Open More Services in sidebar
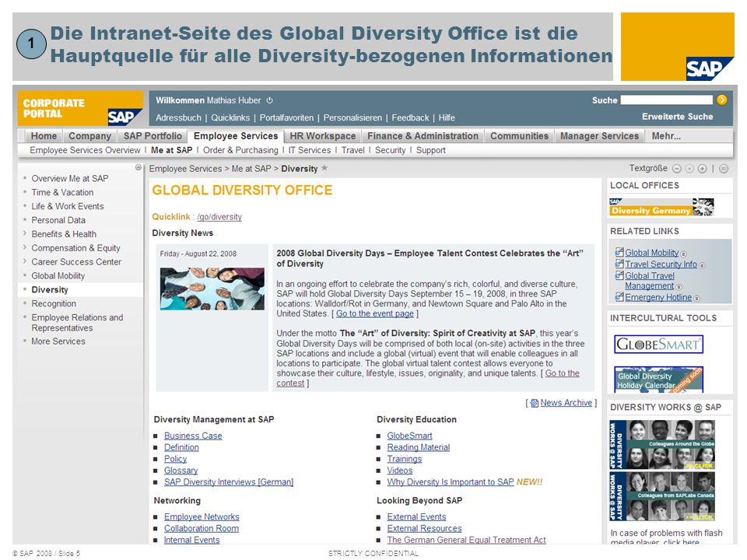 pyautogui.click(x=58, y=341)
